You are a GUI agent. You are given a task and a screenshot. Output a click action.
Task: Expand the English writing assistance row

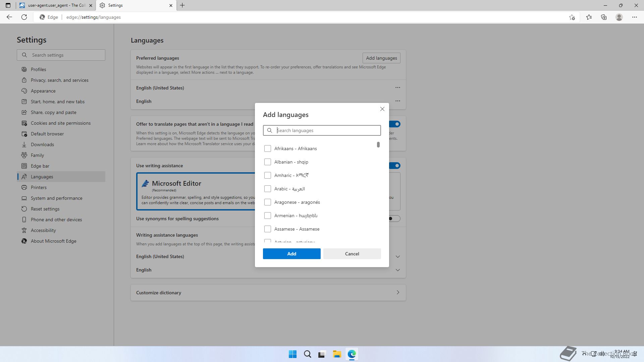tap(397, 270)
